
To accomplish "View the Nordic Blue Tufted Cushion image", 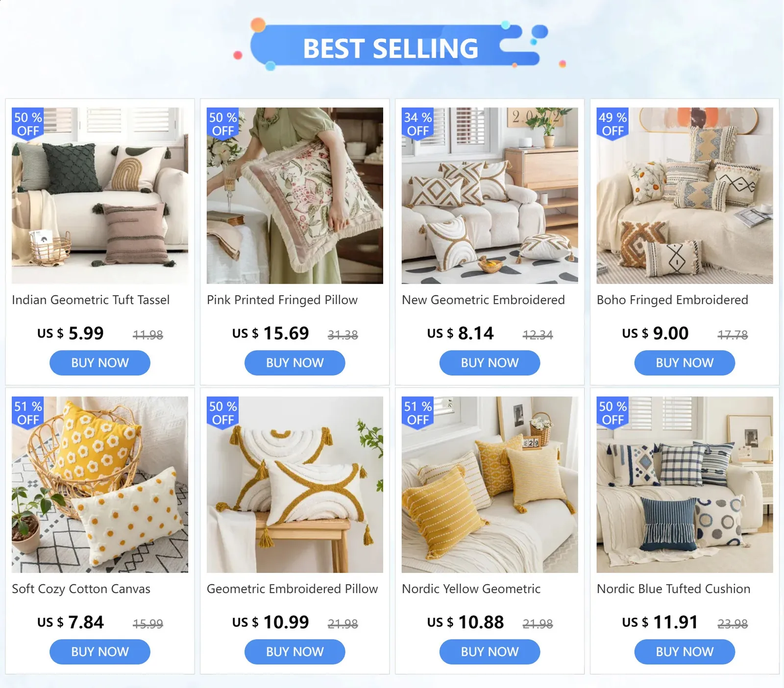I will point(685,485).
